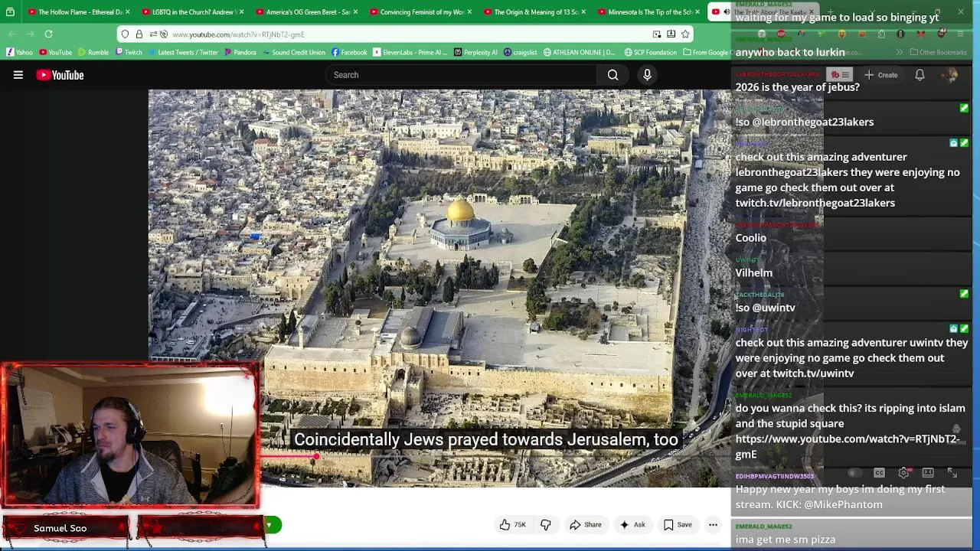Bookmark this page with the star icon
Screen dimensions: 980x551
(x=685, y=34)
